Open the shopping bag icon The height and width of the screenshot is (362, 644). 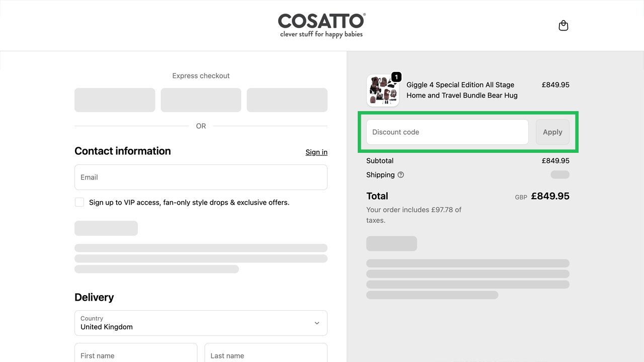point(563,25)
